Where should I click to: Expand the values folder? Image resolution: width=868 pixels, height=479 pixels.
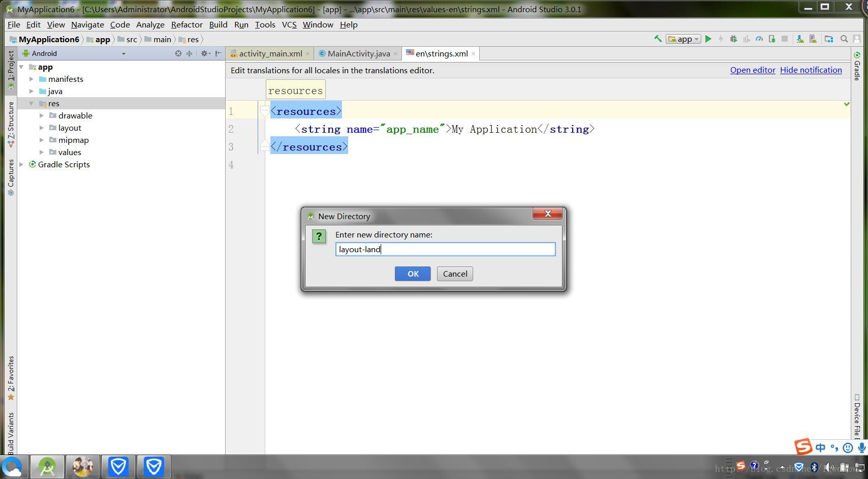[42, 153]
